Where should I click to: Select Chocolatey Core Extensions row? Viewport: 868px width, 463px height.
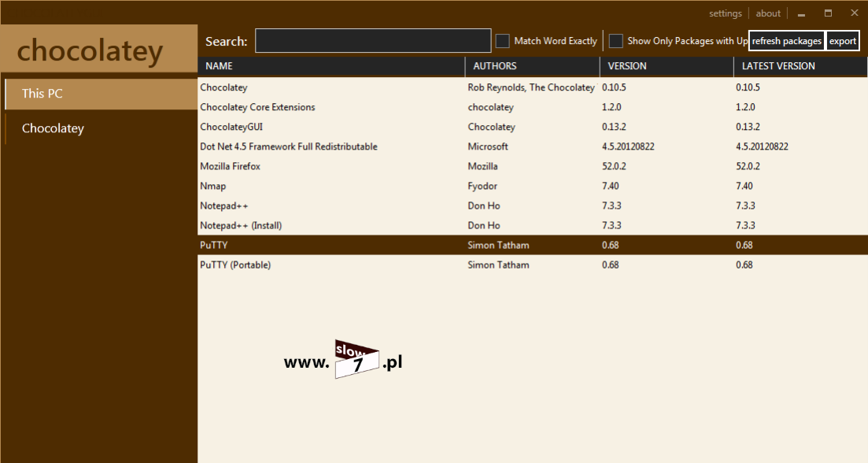point(533,107)
